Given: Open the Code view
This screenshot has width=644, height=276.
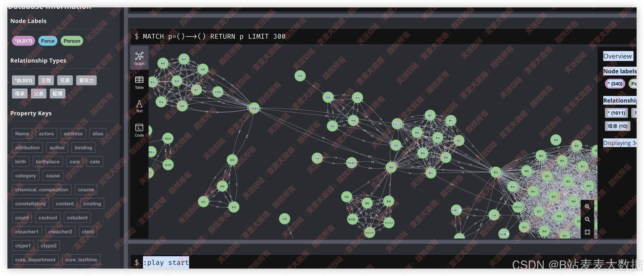Looking at the screenshot, I should coord(139,130).
